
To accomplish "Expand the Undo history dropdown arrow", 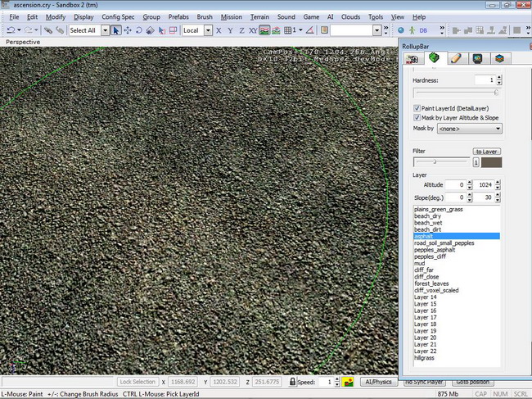I will (19, 30).
